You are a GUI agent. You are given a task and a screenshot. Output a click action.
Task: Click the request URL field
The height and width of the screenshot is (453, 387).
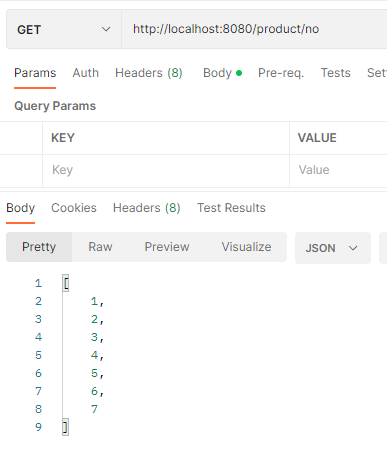[254, 29]
